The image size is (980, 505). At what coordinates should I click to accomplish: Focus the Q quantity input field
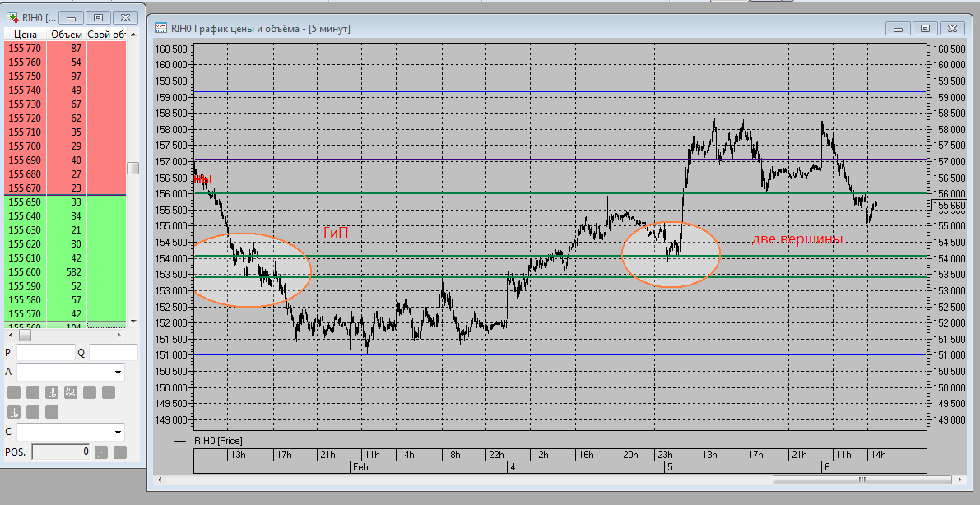click(x=113, y=353)
